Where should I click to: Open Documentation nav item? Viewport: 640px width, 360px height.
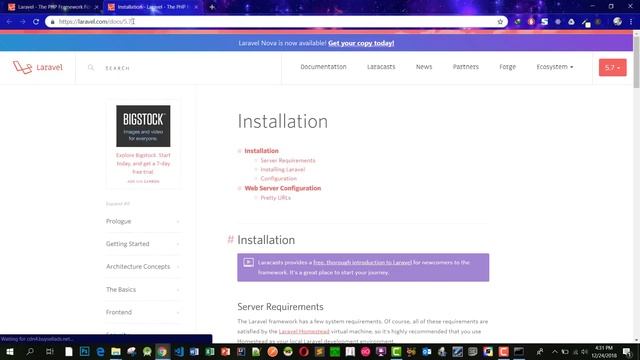323,67
